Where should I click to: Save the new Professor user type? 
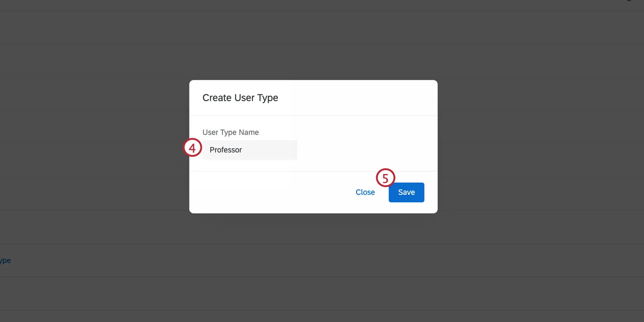click(x=406, y=192)
